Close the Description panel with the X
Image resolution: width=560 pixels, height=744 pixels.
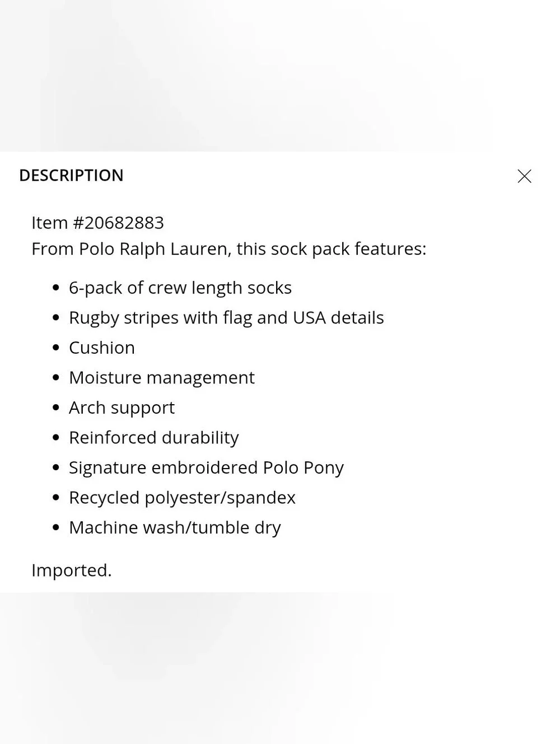pos(524,176)
